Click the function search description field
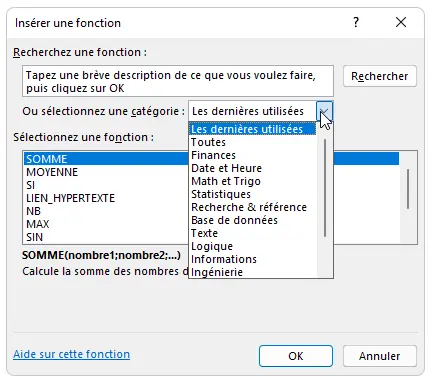 pyautogui.click(x=178, y=81)
